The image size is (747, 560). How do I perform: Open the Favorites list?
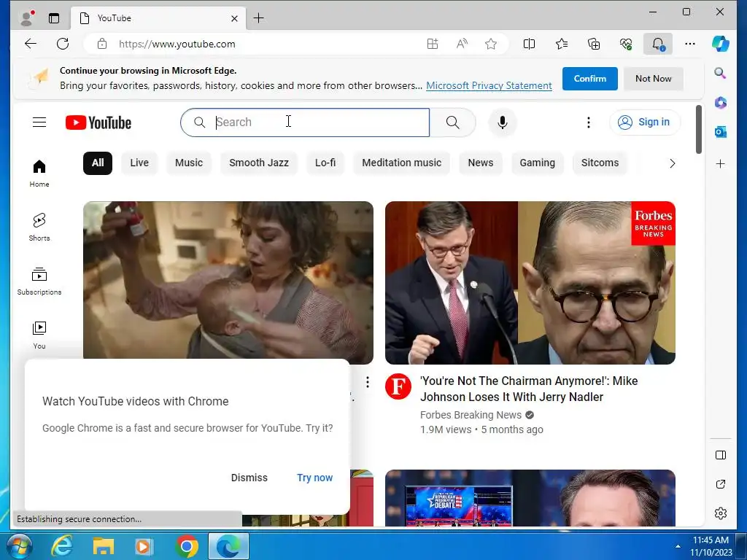pos(561,44)
